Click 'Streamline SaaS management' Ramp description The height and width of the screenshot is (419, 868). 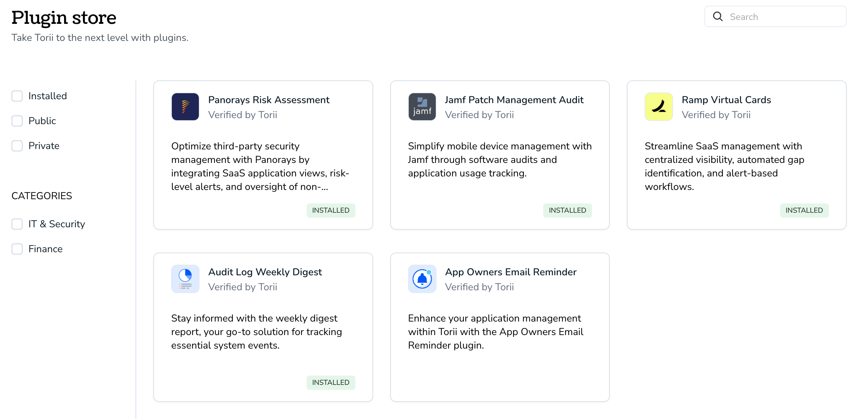(x=725, y=166)
